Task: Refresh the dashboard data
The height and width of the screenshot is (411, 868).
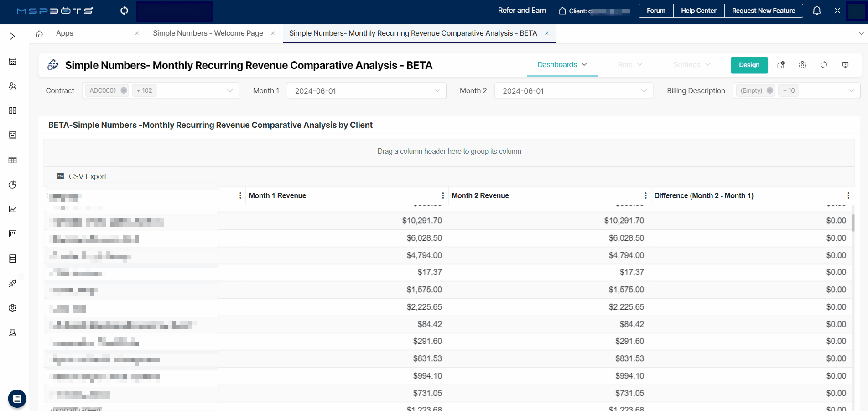Action: 824,65
